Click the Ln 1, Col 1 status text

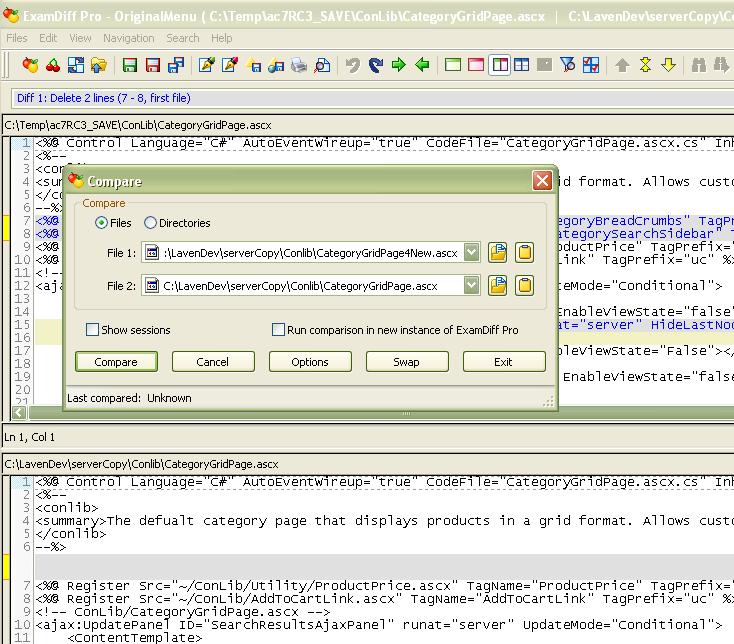tap(29, 437)
